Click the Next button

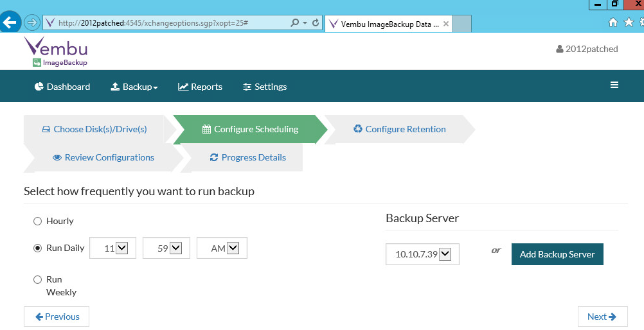pos(602,317)
